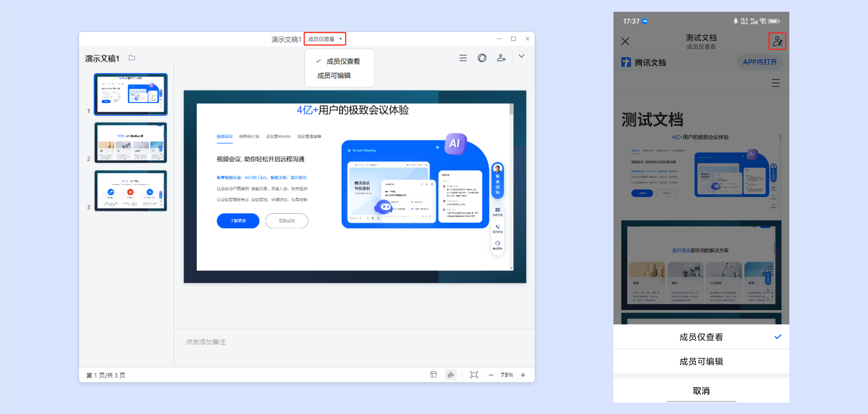Click the circular theme icon in toolbar

(x=482, y=58)
